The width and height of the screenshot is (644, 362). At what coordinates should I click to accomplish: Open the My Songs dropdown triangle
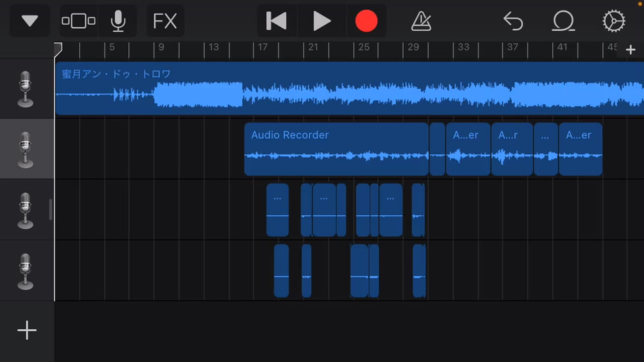(30, 21)
